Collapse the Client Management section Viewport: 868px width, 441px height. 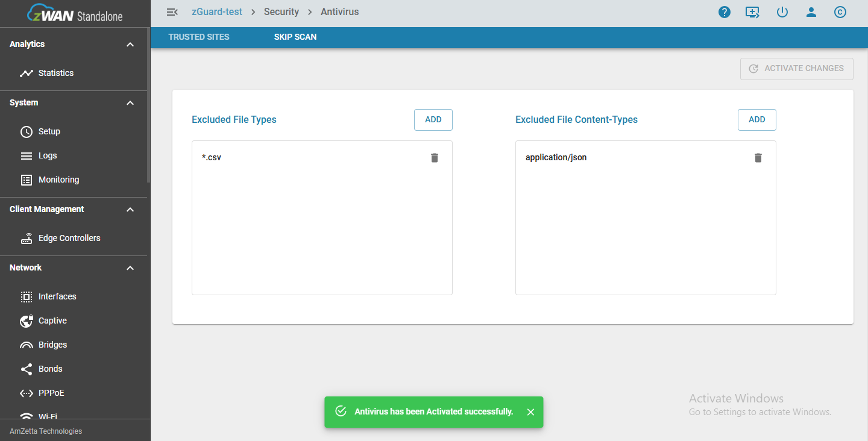(130, 210)
